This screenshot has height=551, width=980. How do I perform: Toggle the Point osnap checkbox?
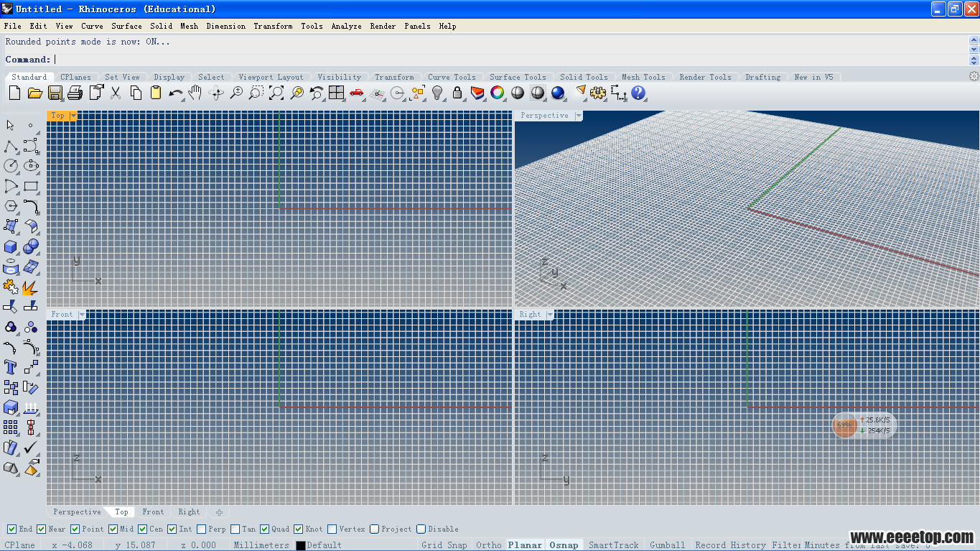(75, 529)
